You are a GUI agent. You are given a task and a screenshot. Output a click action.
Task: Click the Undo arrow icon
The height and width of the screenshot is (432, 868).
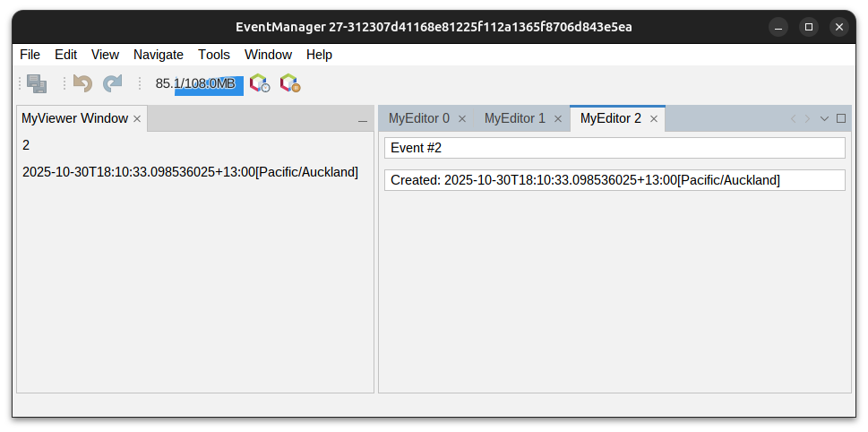click(82, 83)
